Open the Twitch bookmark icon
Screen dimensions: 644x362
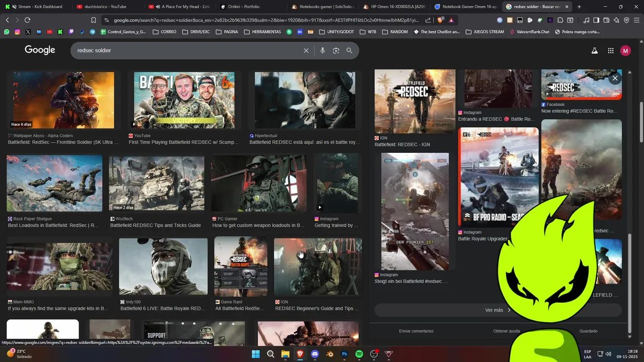pyautogui.click(x=71, y=32)
